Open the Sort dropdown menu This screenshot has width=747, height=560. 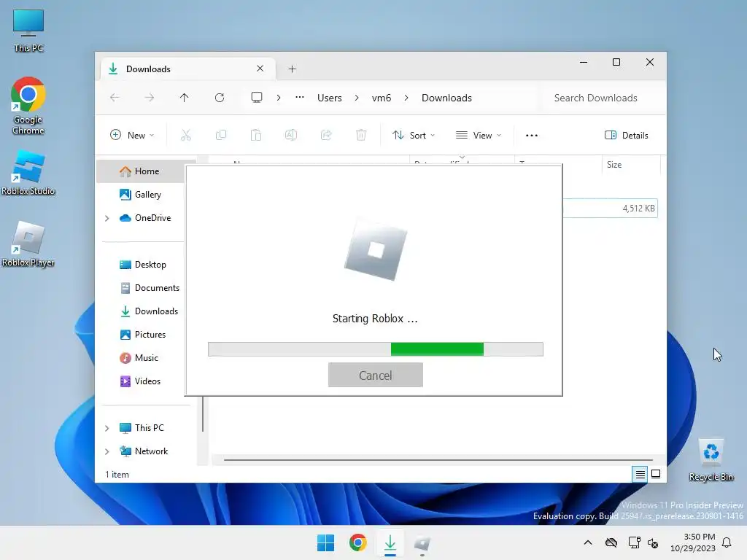(414, 135)
